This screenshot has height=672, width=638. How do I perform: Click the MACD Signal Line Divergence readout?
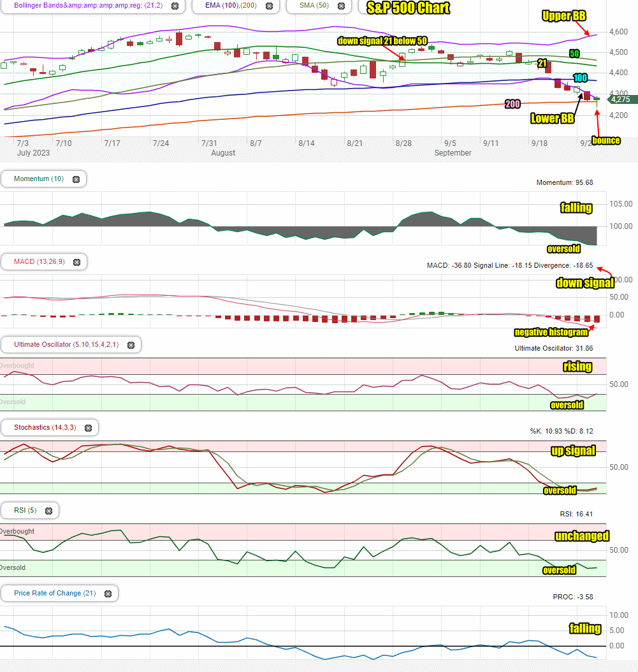point(510,265)
